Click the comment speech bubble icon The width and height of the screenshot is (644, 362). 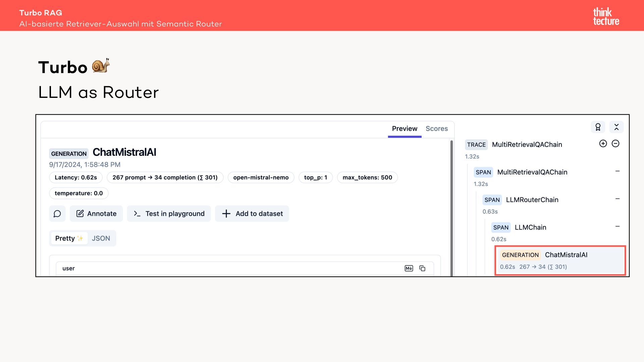point(57,214)
